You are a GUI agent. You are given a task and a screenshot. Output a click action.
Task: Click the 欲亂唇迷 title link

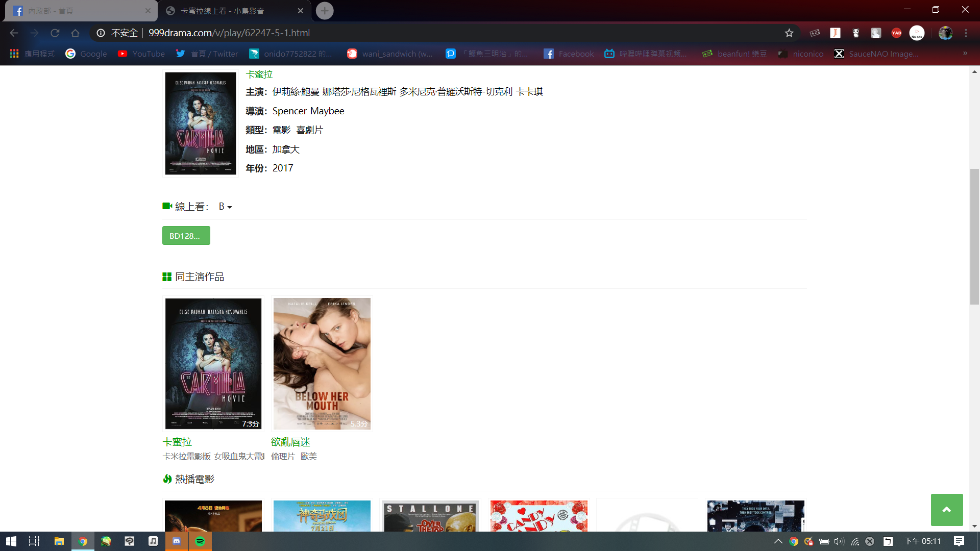coord(290,442)
